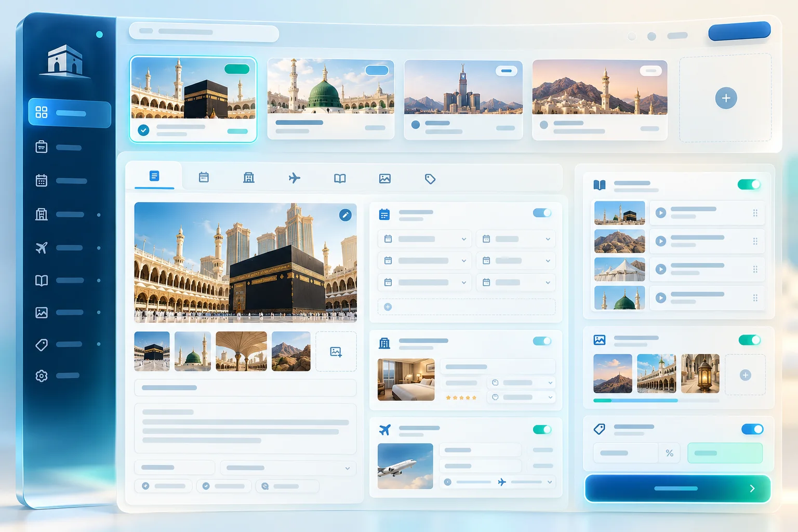798x532 pixels.
Task: Play the Kaaba guide item in right panel
Action: 661,213
